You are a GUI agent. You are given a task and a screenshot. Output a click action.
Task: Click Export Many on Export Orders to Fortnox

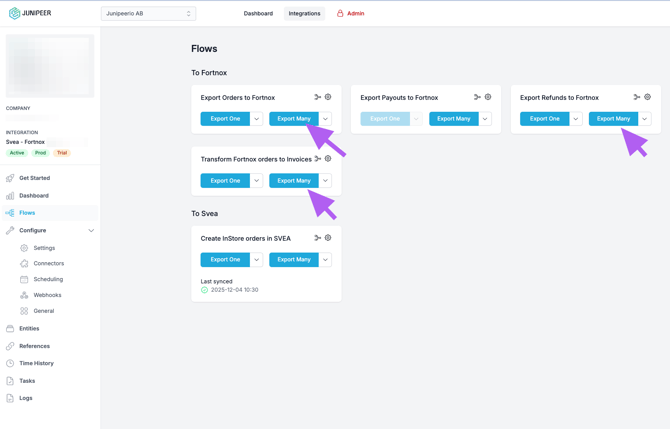[x=293, y=119]
